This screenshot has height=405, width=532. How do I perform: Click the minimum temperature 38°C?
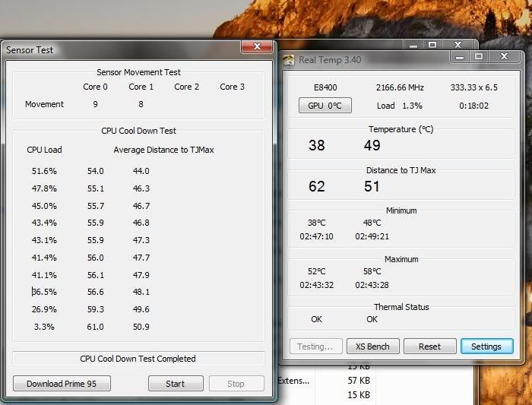tap(317, 223)
